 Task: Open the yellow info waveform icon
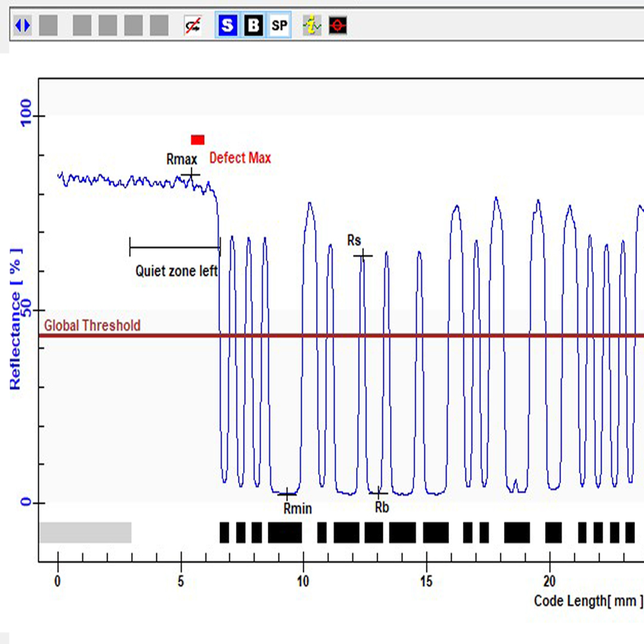click(312, 26)
